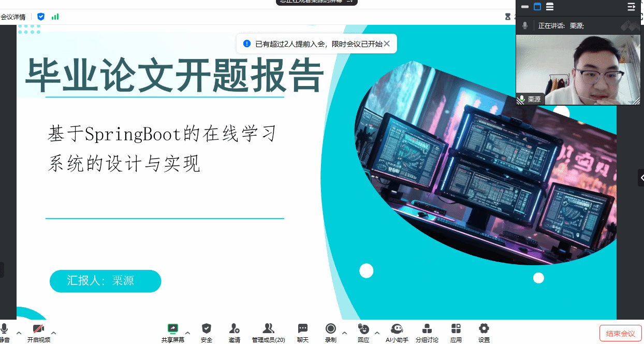Click 栗源's video thumbnail
The width and height of the screenshot is (644, 344).
click(x=579, y=69)
